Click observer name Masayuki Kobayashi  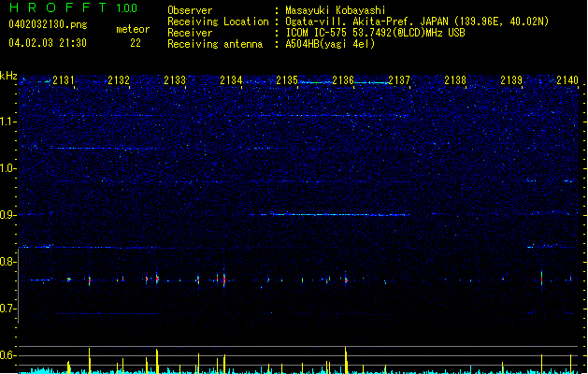point(336,10)
